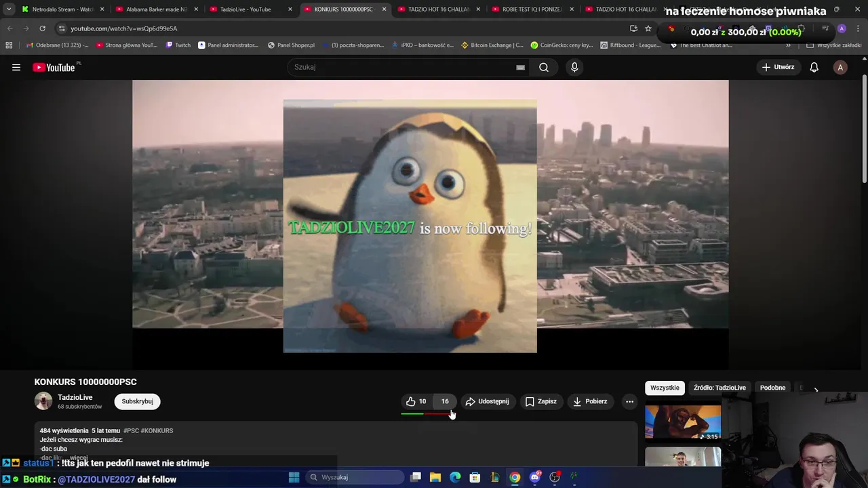Subscribe to TadzioLive with Subskrybuj
Screen dimensions: 868x488
pyautogui.click(x=137, y=401)
